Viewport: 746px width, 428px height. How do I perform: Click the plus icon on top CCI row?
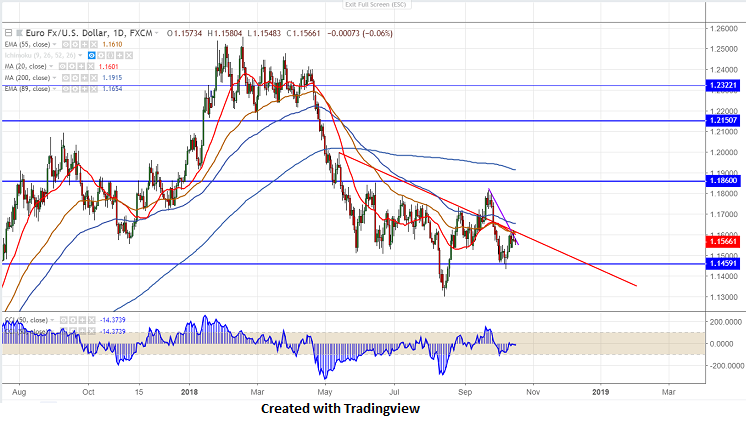click(x=82, y=320)
